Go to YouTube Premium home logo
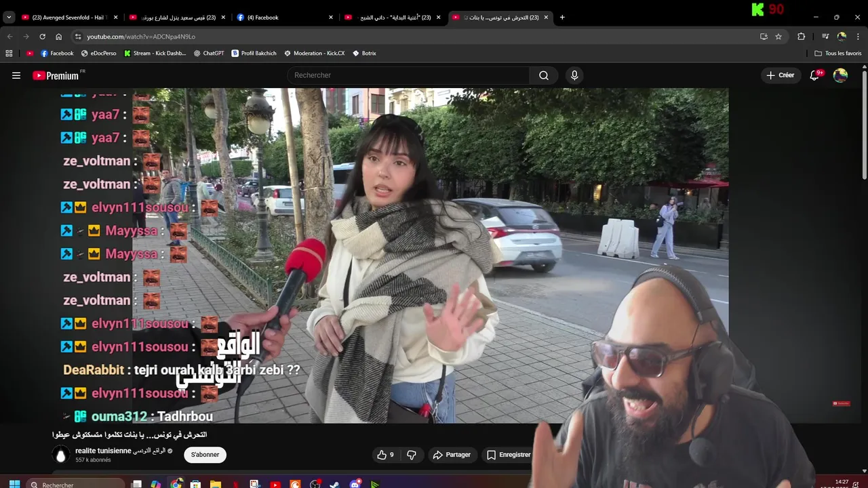 [56, 75]
